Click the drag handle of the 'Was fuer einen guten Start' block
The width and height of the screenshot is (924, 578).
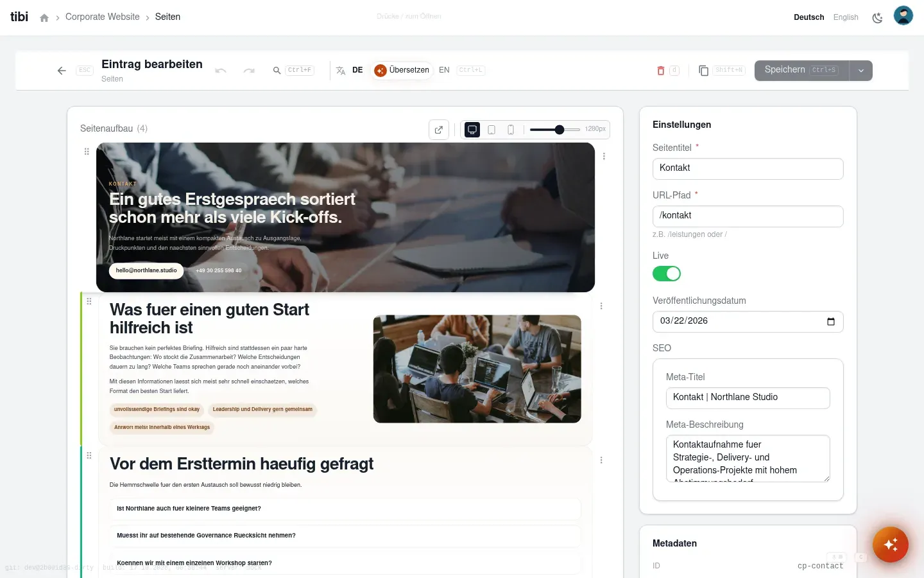point(89,301)
